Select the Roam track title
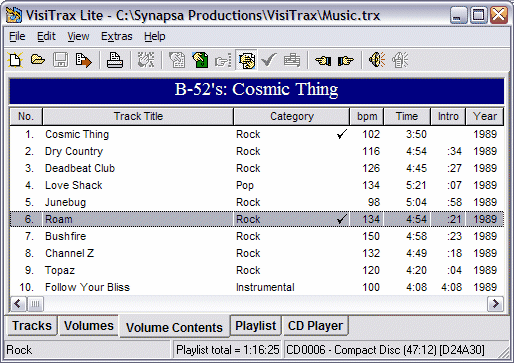Screen dimensions: 514x363 pos(59,219)
